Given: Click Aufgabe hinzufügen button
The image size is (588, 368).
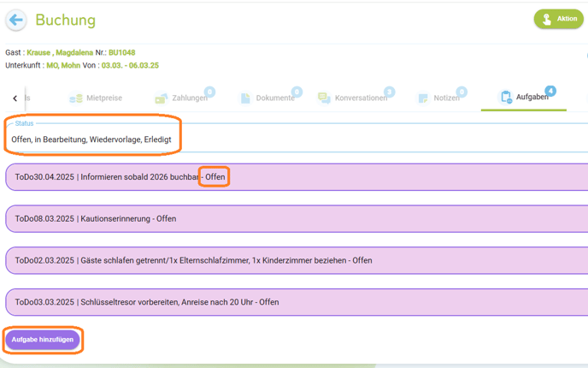Looking at the screenshot, I should (43, 340).
